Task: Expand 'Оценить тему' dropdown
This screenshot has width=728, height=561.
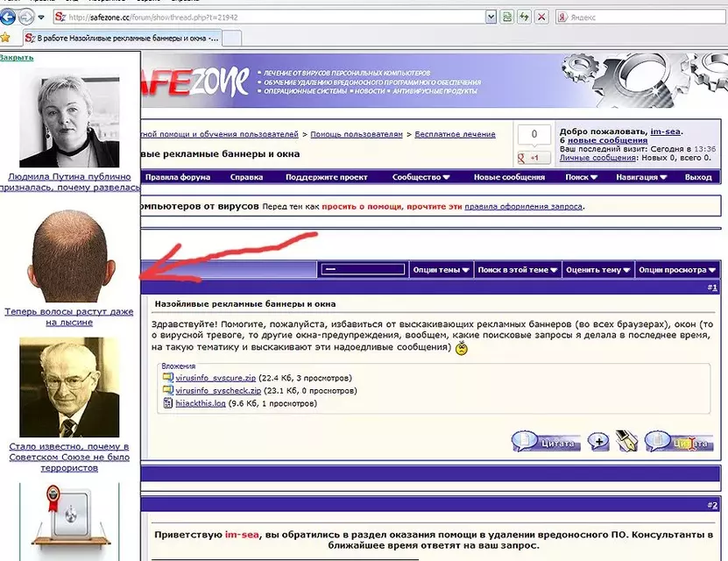Action: coord(598,270)
